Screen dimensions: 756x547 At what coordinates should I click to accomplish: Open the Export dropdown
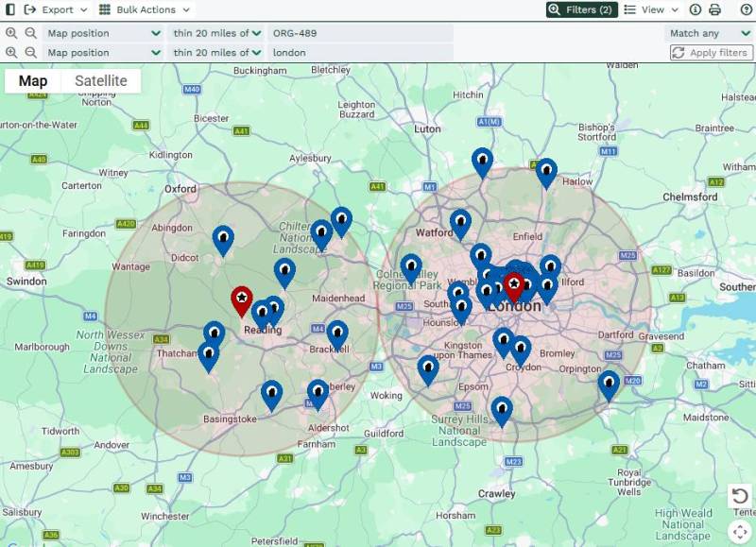click(x=57, y=9)
